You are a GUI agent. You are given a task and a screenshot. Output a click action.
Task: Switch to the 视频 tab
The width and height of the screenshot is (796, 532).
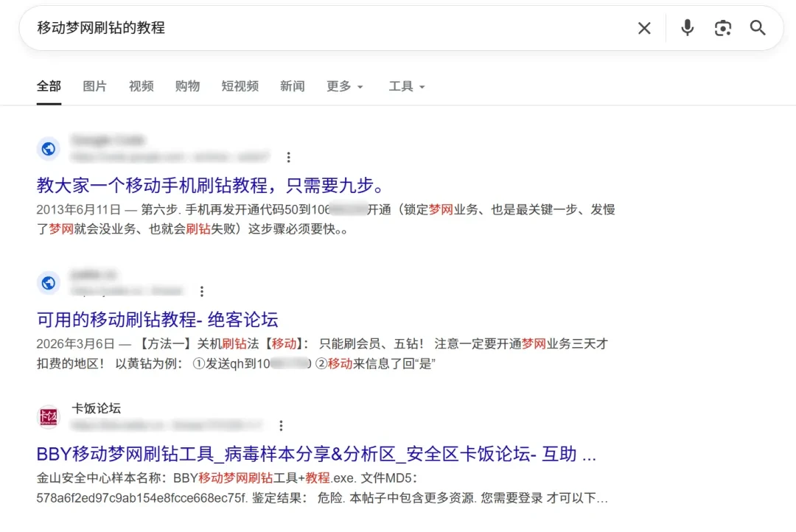(141, 86)
